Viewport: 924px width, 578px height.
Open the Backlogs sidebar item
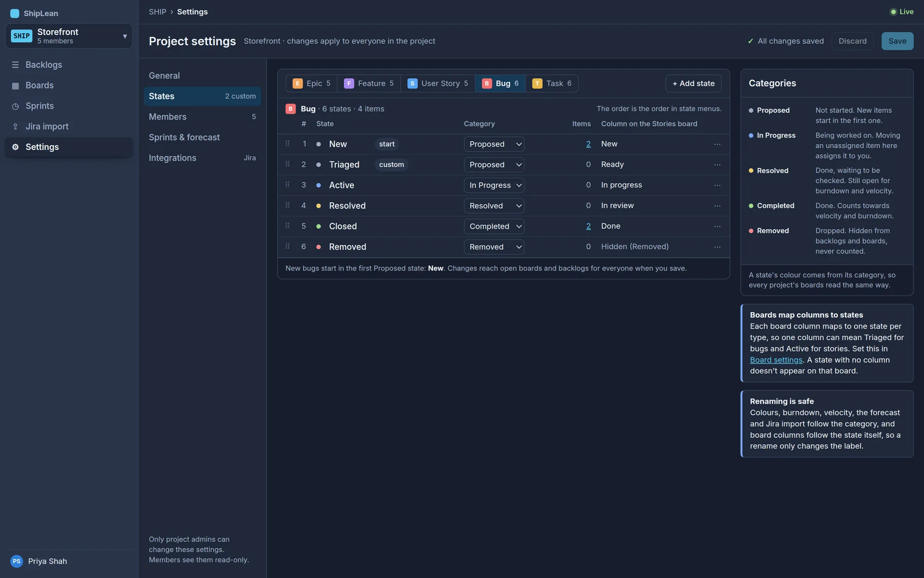(69, 65)
